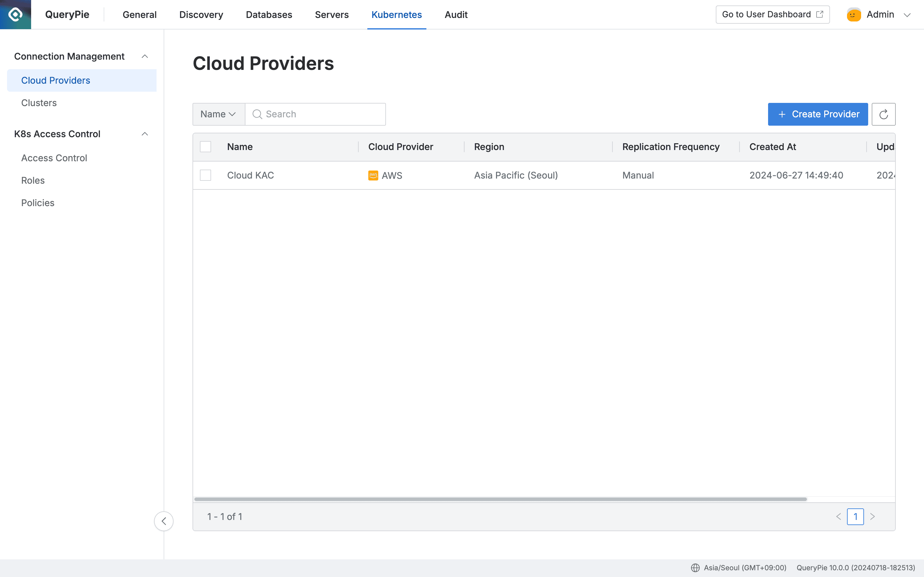Collapse the sidebar using the chevron button
The width and height of the screenshot is (924, 577).
[164, 521]
